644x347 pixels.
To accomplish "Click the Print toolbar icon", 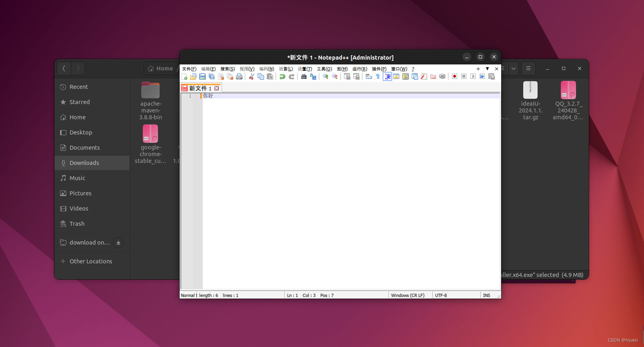I will click(x=239, y=76).
